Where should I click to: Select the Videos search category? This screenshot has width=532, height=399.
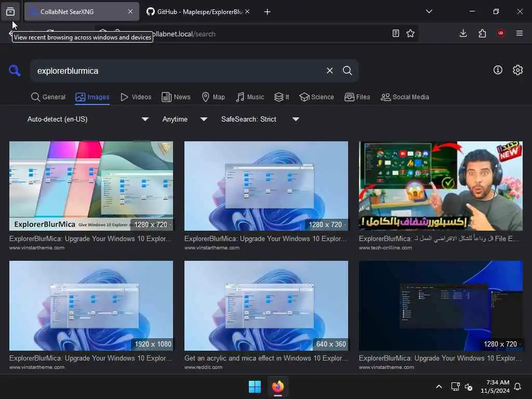point(136,97)
